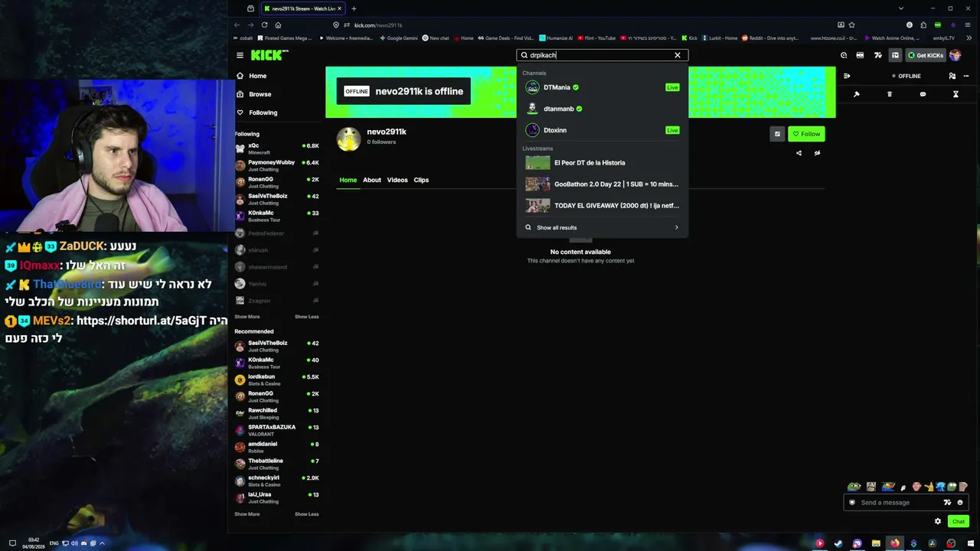The height and width of the screenshot is (551, 980).
Task: Open the GooBathon 2.0 Day 22 livestream
Action: pyautogui.click(x=602, y=184)
